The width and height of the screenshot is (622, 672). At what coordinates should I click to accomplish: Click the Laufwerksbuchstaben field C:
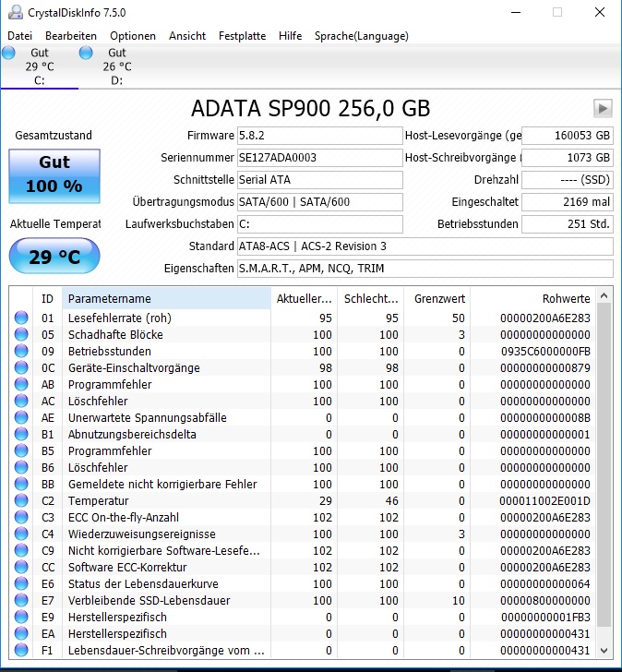pyautogui.click(x=320, y=224)
